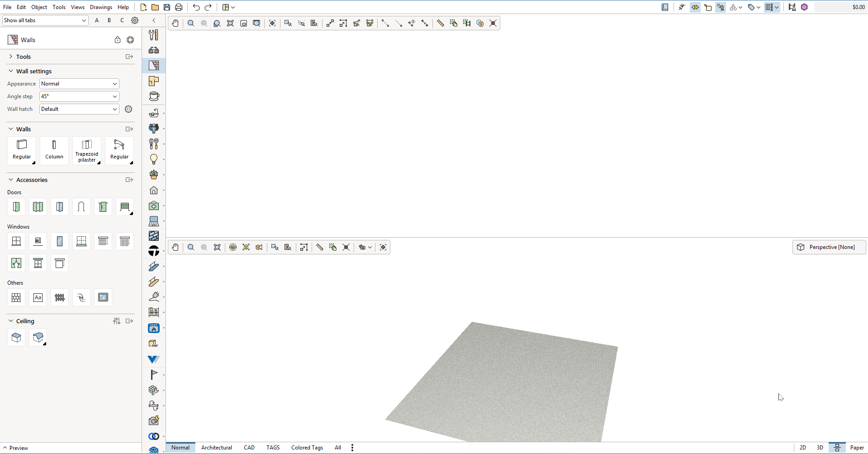868x454 pixels.
Task: Open the CAD display tab
Action: (249, 448)
